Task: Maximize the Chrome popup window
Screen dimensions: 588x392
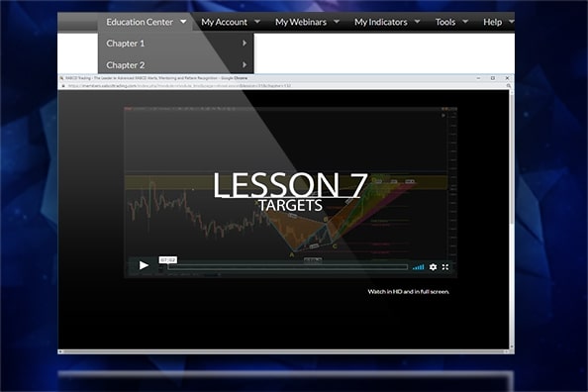Action: [x=493, y=78]
